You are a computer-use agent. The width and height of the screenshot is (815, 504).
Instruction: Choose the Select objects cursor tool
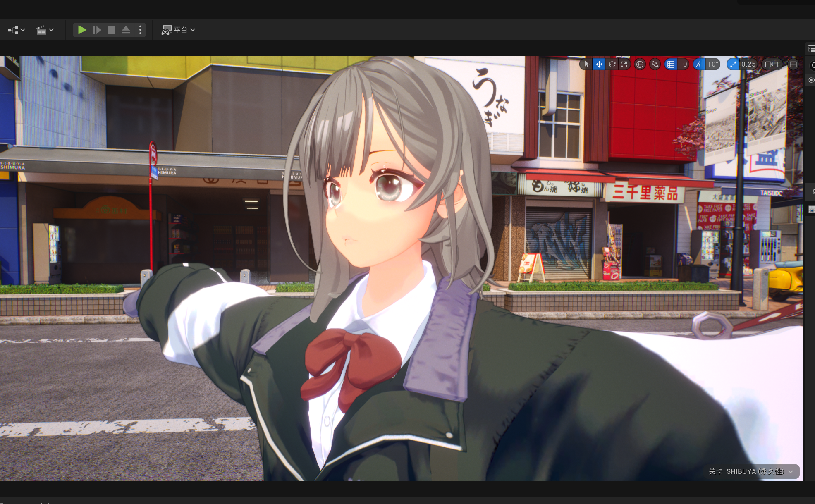point(586,64)
